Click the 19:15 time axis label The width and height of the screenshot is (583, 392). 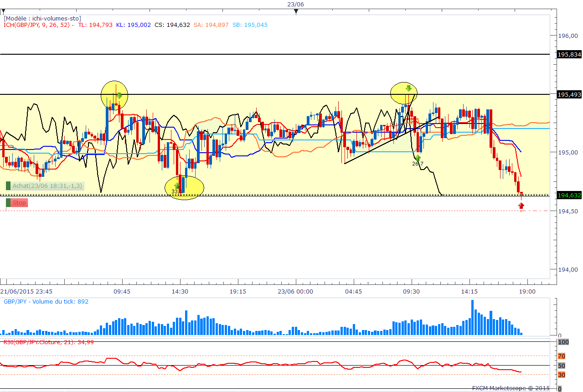coord(238,291)
